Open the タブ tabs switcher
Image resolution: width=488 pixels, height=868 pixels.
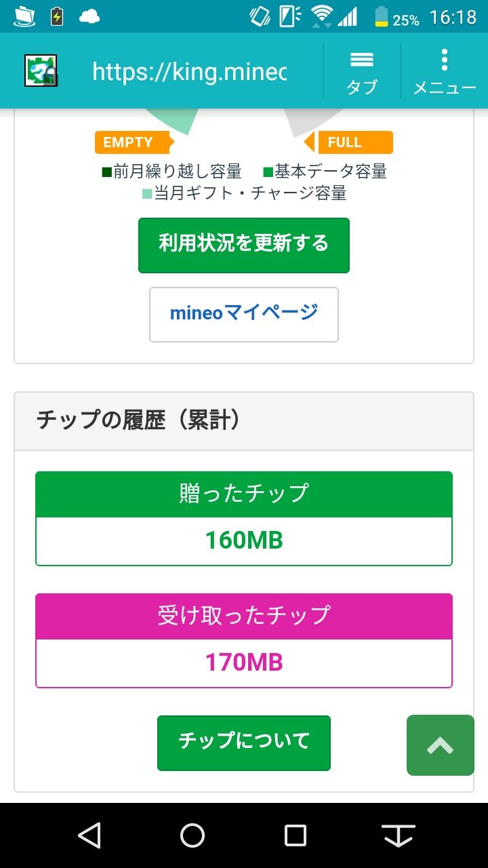tap(362, 71)
